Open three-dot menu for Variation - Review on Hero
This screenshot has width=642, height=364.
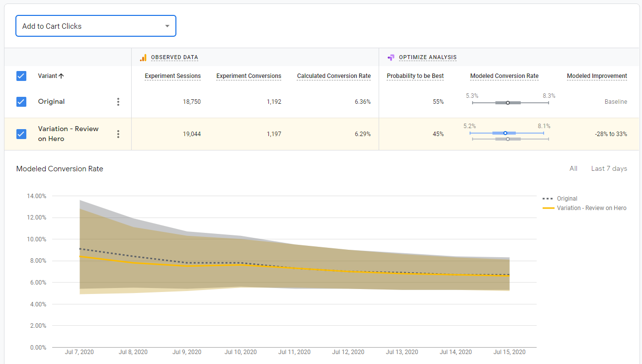(118, 134)
